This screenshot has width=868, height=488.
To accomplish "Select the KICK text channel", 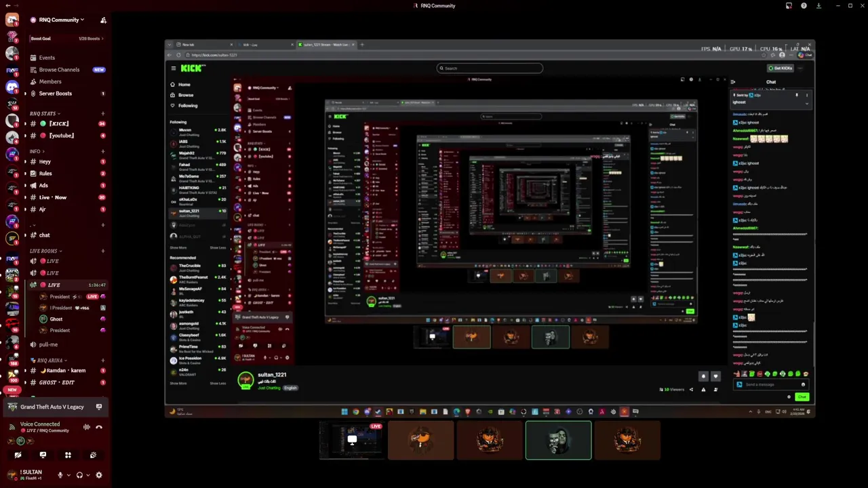I will [66, 124].
